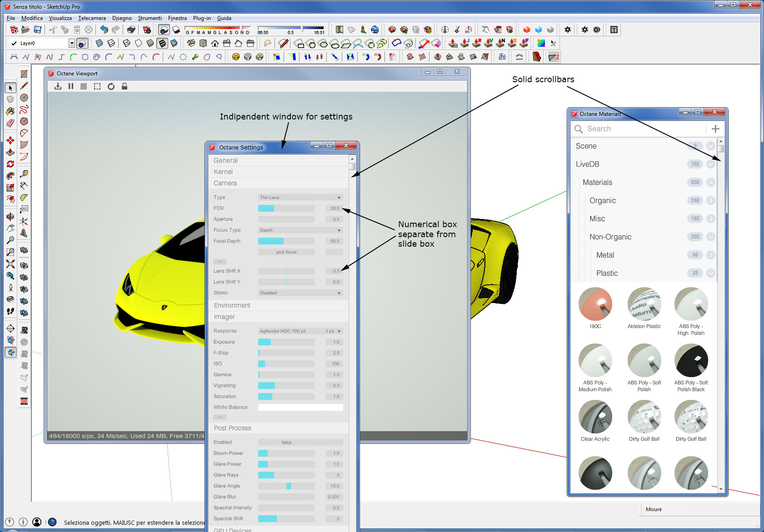Open the Focus Type dropdown
The image size is (764, 532).
300,230
